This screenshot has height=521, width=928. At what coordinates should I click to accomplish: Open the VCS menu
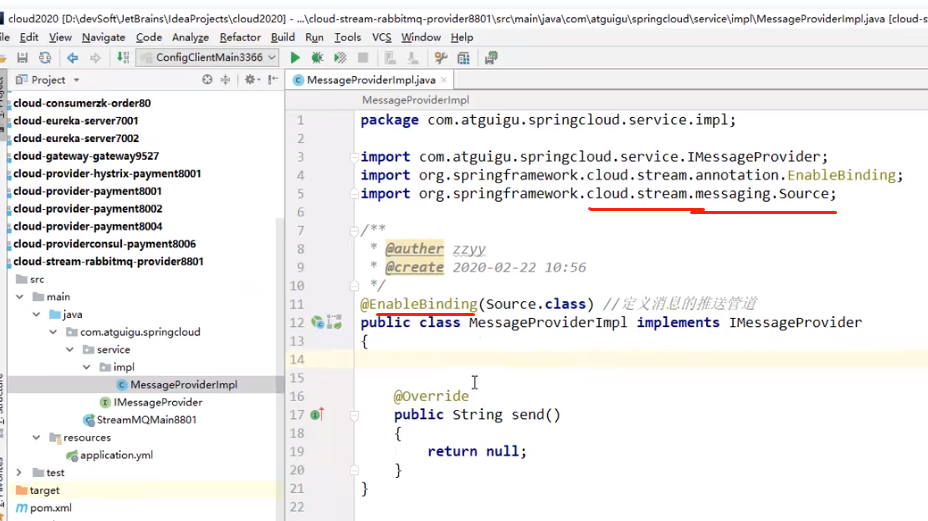(382, 37)
